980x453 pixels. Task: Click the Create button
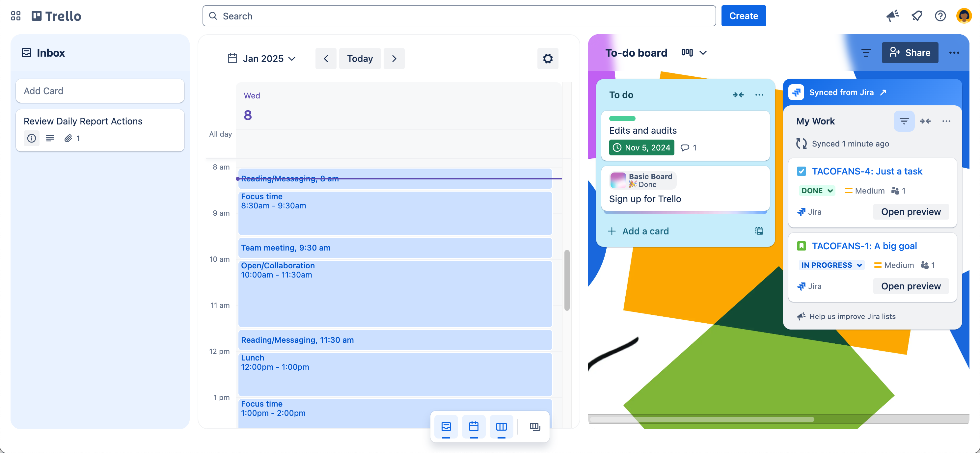(x=743, y=16)
